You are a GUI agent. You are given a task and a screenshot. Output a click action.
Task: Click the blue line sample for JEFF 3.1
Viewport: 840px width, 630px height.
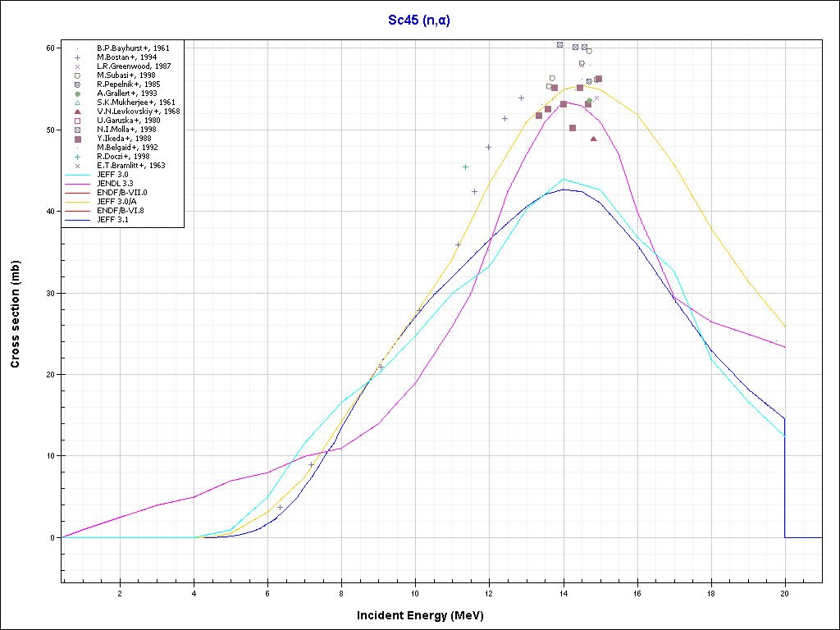77,220
